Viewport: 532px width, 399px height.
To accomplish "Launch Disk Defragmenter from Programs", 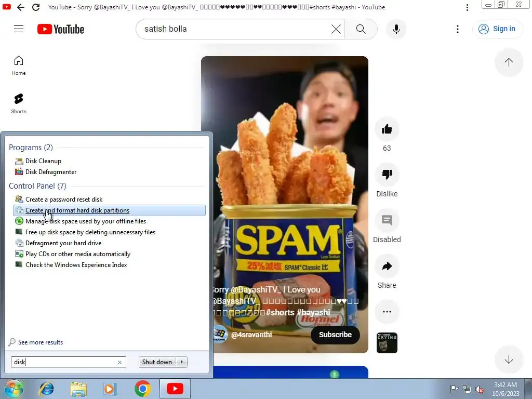I will click(51, 172).
